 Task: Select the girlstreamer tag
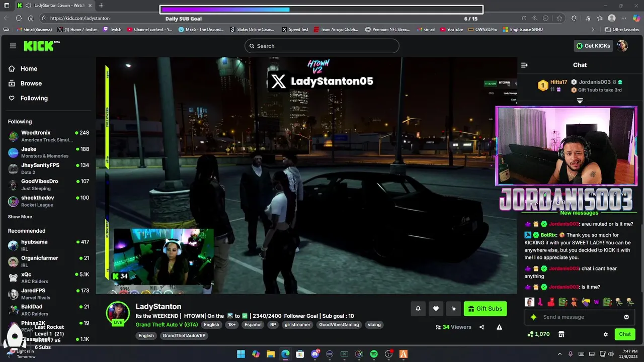(x=297, y=325)
